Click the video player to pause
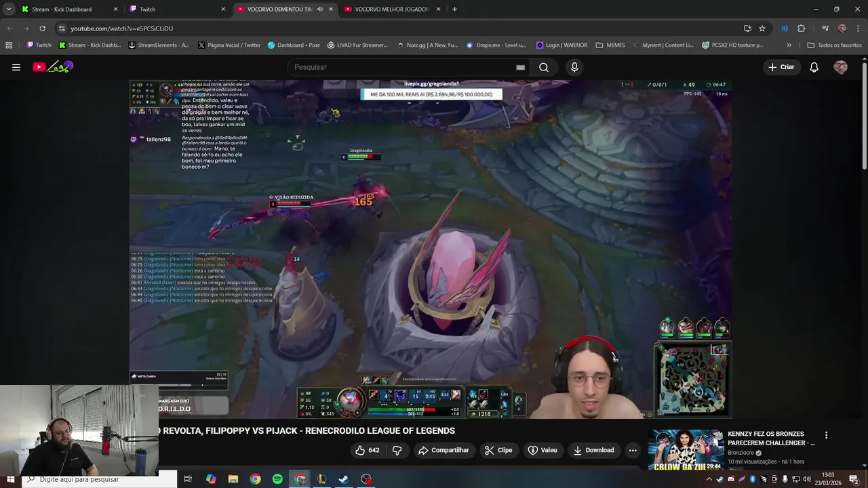The height and width of the screenshot is (488, 868). pyautogui.click(x=431, y=249)
